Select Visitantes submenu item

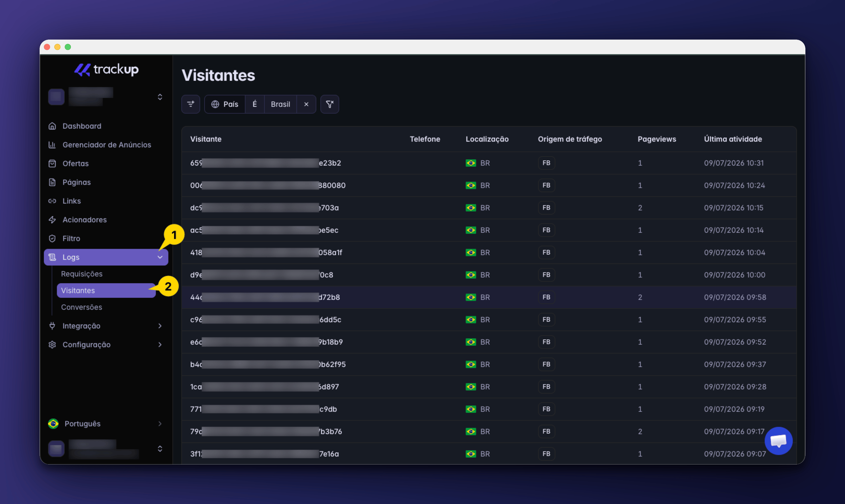click(x=106, y=290)
